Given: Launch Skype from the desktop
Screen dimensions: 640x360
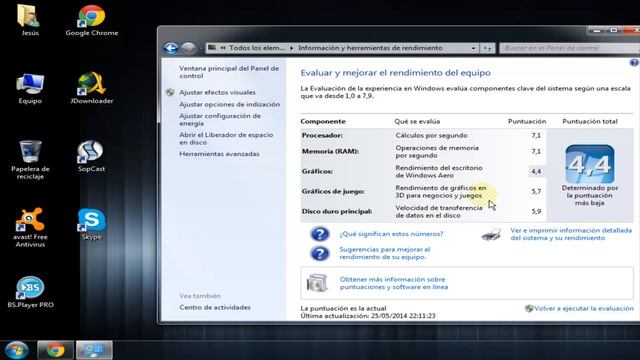Looking at the screenshot, I should [x=91, y=224].
